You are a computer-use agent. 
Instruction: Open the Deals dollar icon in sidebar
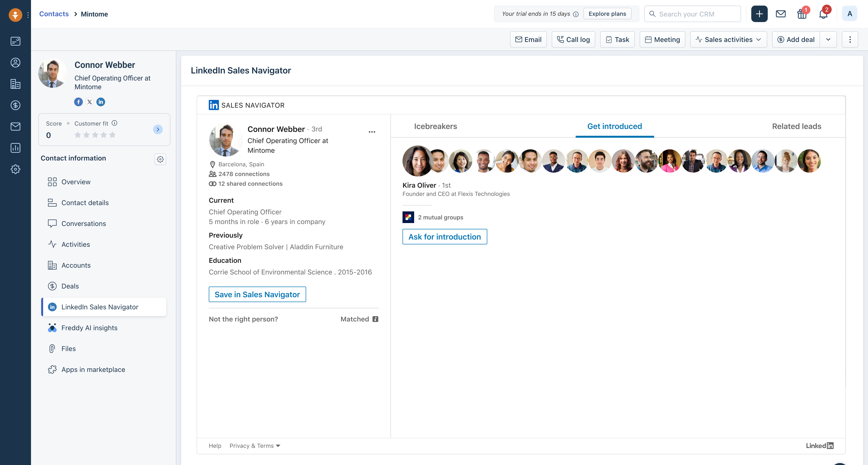point(15,105)
